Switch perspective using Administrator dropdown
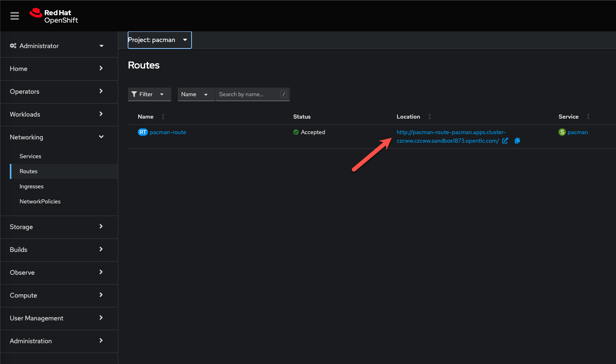The height and width of the screenshot is (364, 616). [59, 46]
